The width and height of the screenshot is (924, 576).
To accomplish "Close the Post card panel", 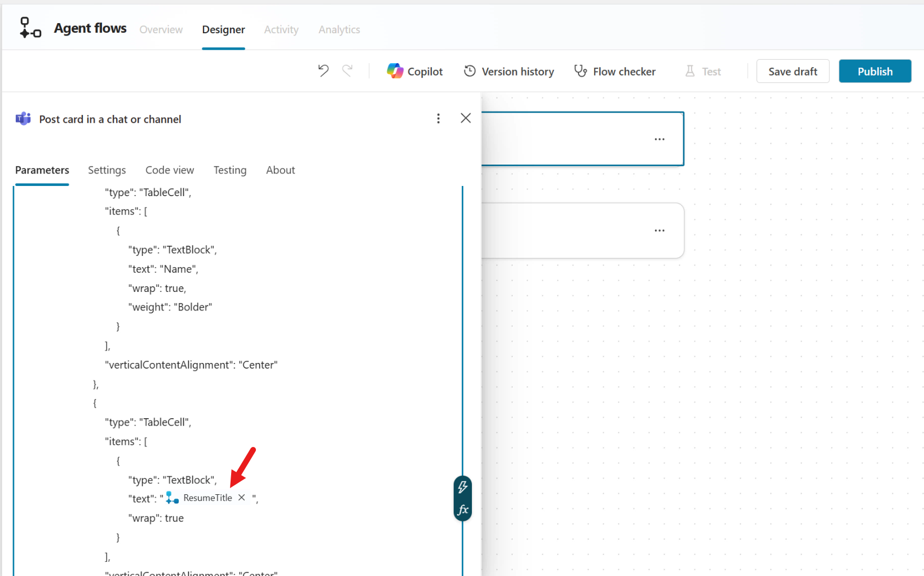I will pyautogui.click(x=465, y=118).
